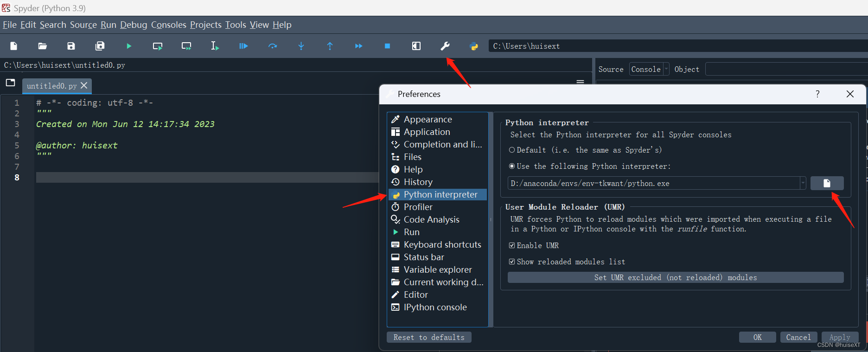Click the Continue execution fast-forward icon
The image size is (868, 352).
pos(358,46)
